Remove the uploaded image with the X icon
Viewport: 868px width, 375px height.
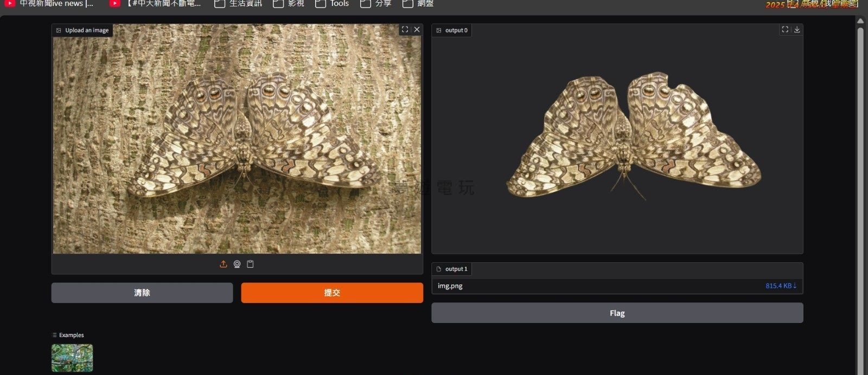point(417,30)
